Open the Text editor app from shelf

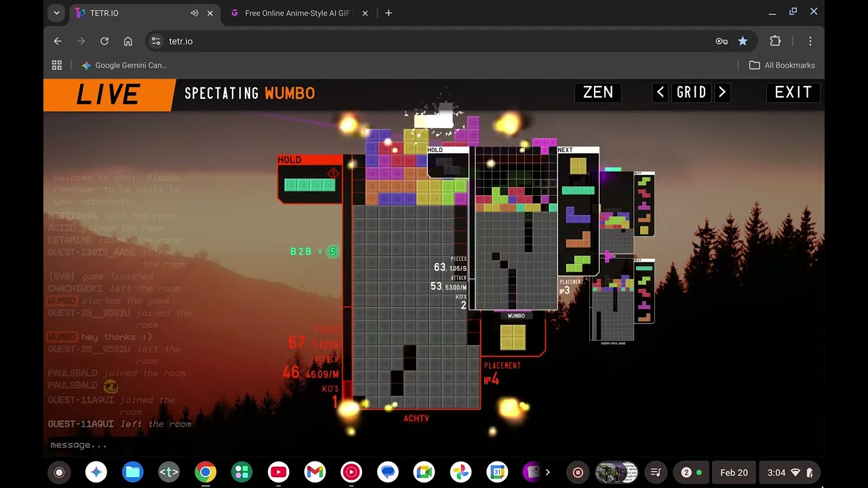169,472
